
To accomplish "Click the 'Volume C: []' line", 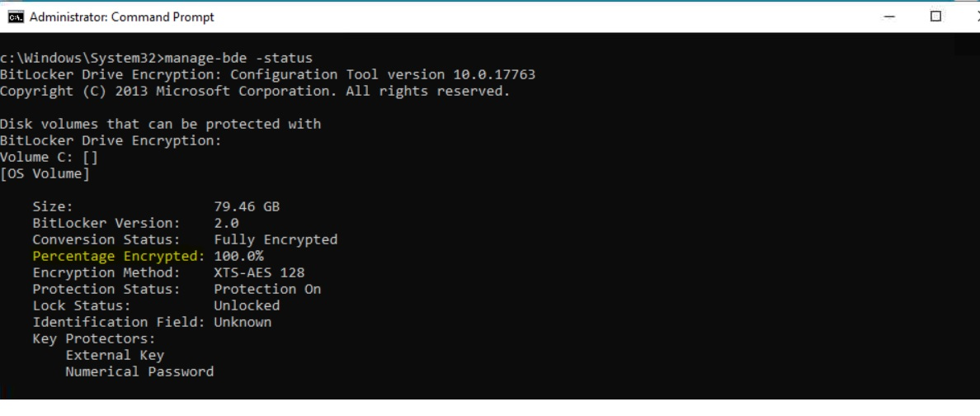I will pyautogui.click(x=49, y=157).
